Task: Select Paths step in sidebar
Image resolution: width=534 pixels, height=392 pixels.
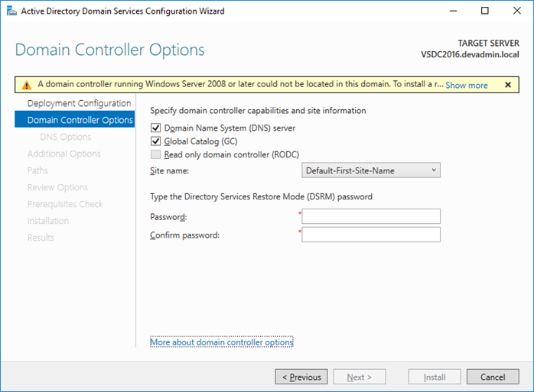Action: [x=37, y=170]
